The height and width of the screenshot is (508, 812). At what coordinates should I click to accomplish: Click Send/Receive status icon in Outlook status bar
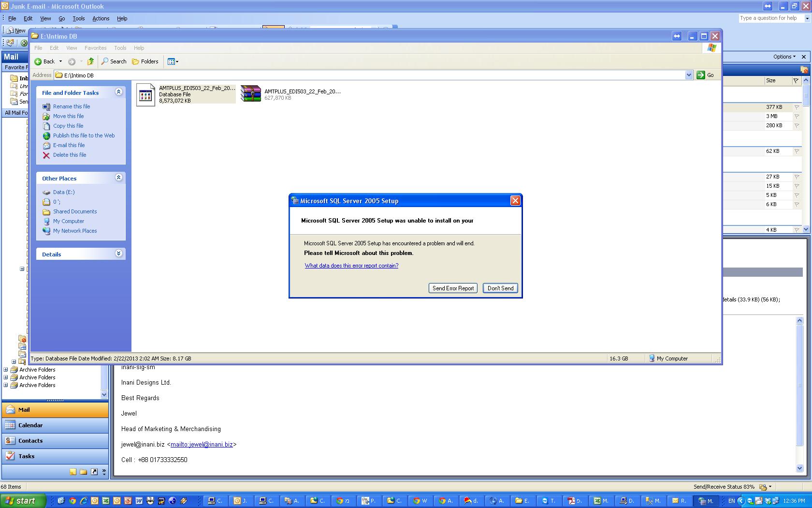pos(763,487)
